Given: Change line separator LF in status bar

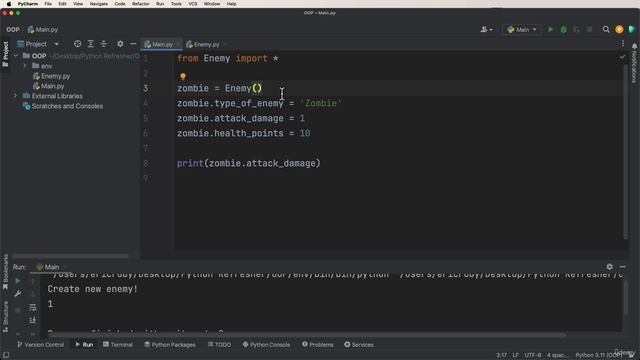Looking at the screenshot, I should pyautogui.click(x=516, y=355).
